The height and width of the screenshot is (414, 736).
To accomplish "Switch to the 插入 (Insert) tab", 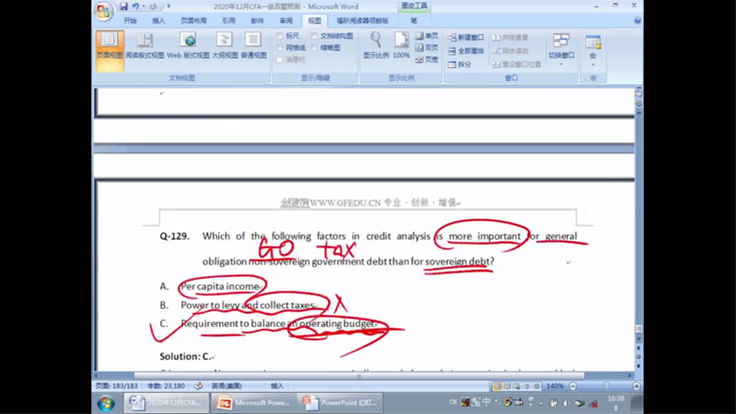I will 159,21.
